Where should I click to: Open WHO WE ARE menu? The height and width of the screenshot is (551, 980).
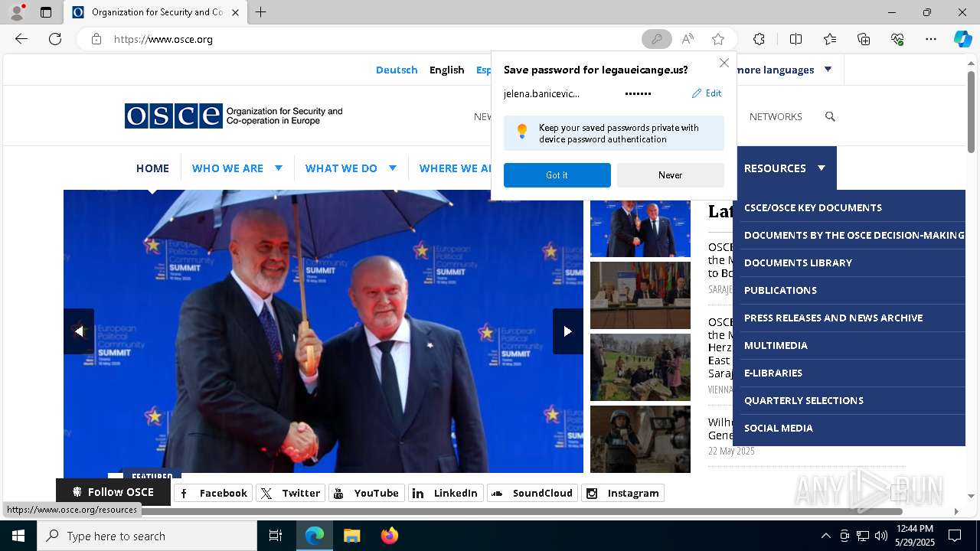point(227,168)
